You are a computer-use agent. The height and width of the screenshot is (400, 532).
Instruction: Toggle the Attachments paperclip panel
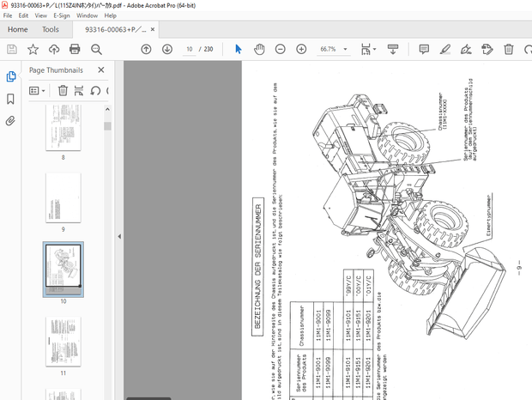click(11, 121)
